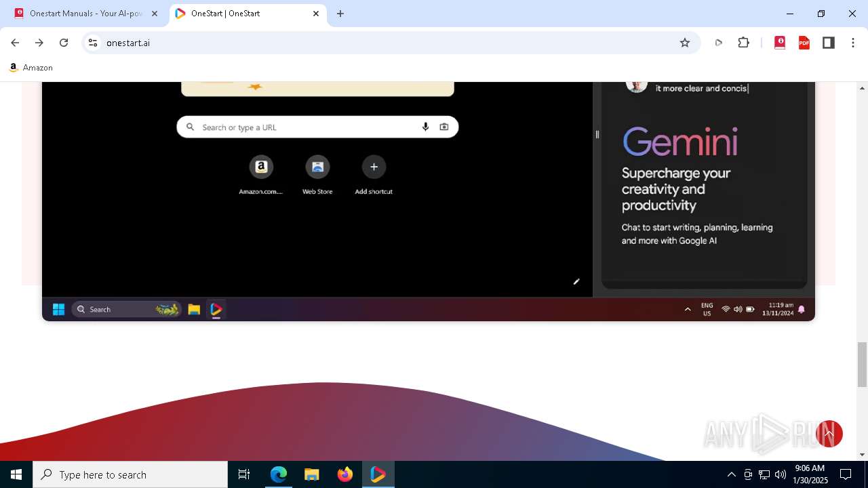Click the Search or type a URL box

click(317, 127)
